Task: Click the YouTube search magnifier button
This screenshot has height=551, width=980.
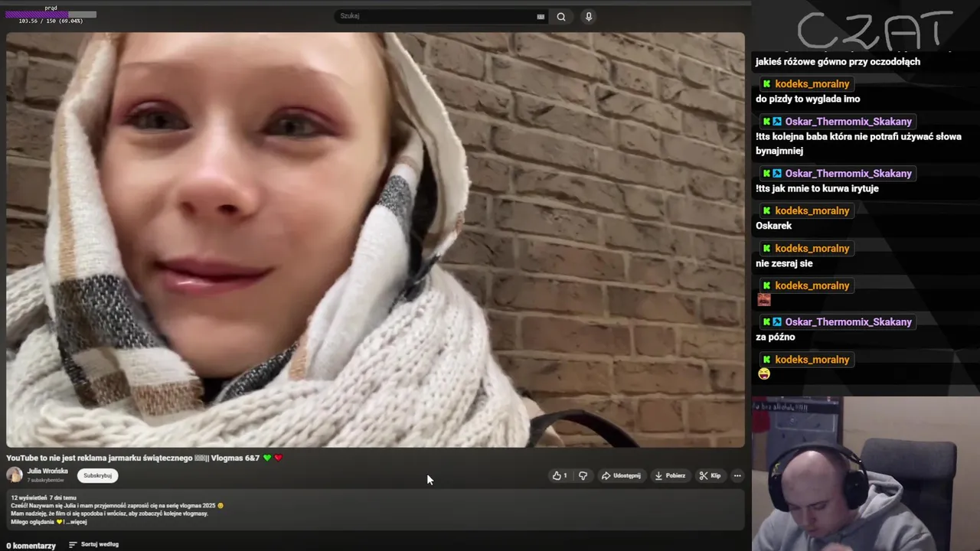Action: (x=561, y=17)
